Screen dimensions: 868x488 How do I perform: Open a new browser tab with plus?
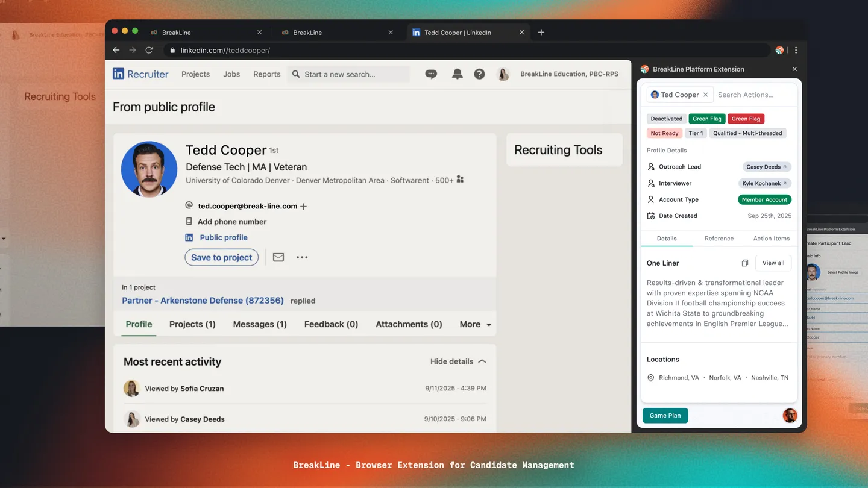[541, 33]
